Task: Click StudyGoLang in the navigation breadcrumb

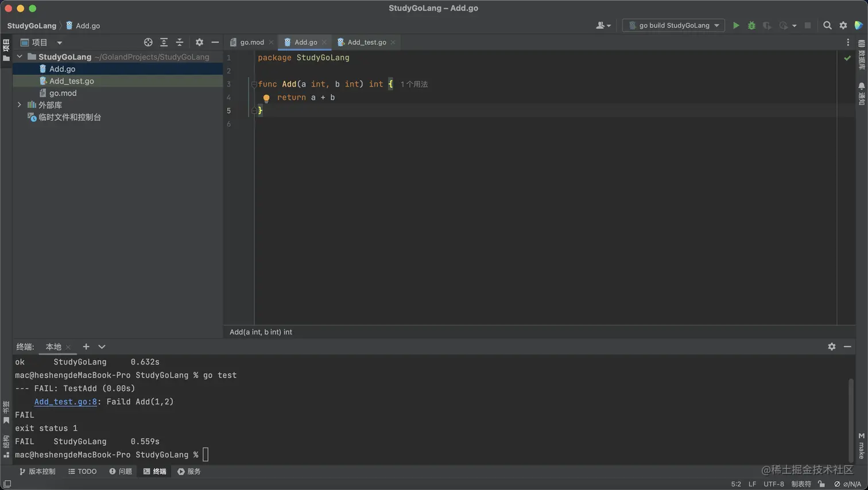Action: click(32, 26)
